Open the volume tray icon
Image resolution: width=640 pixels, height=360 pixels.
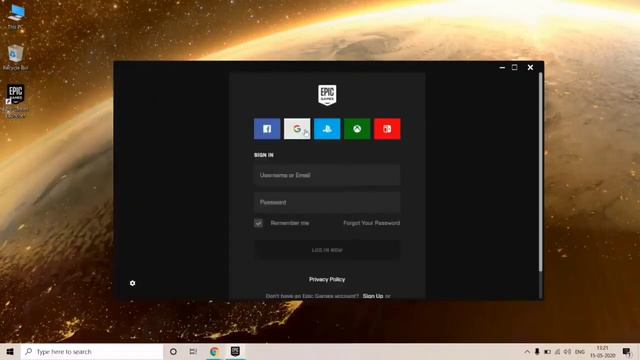(567, 351)
